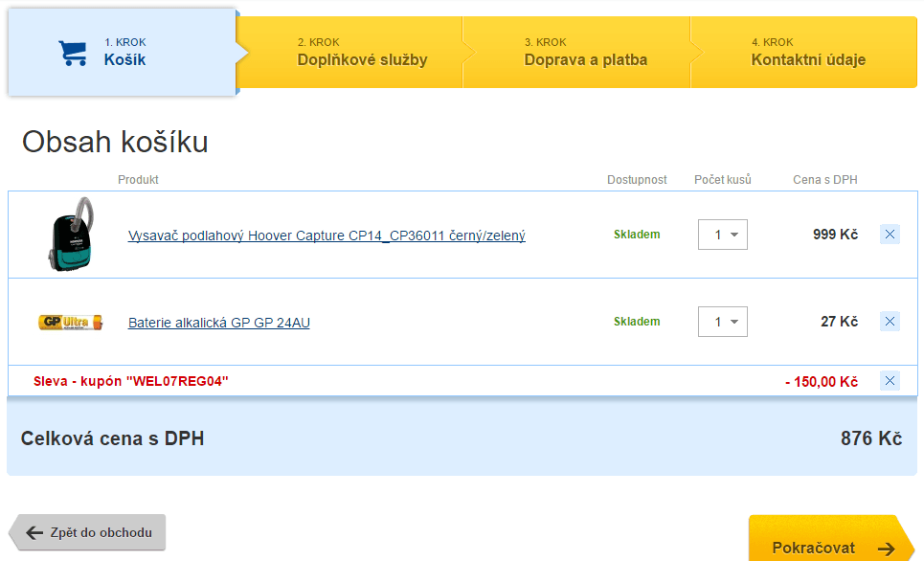Click the Celková cena s DPH label
The width and height of the screenshot is (924, 561).
(113, 438)
